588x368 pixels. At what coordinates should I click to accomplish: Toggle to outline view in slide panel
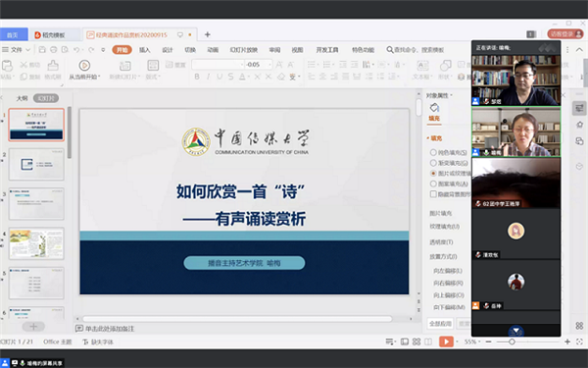22,98
